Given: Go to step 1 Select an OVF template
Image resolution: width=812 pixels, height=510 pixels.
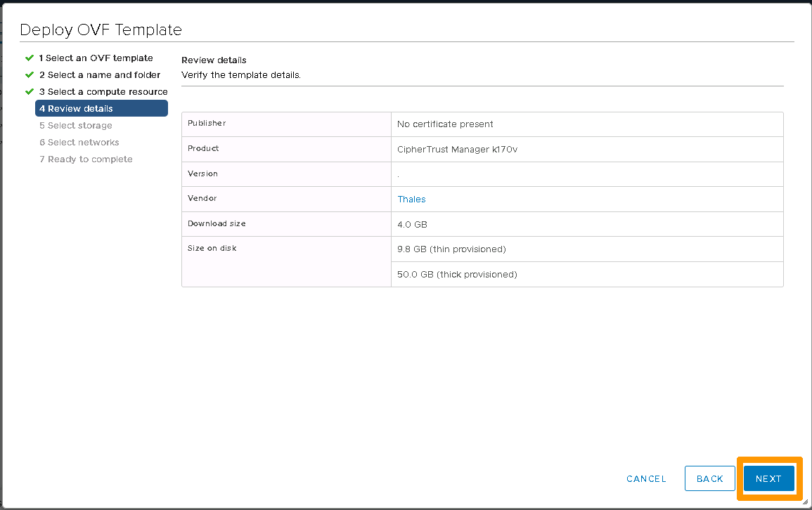Looking at the screenshot, I should pos(96,58).
